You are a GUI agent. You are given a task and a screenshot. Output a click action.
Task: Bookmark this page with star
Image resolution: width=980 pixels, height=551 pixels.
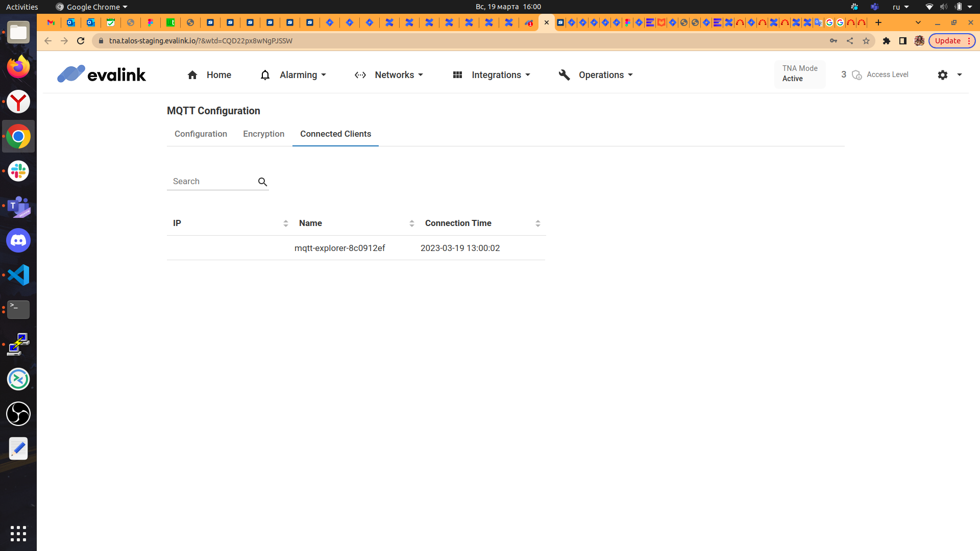866,41
